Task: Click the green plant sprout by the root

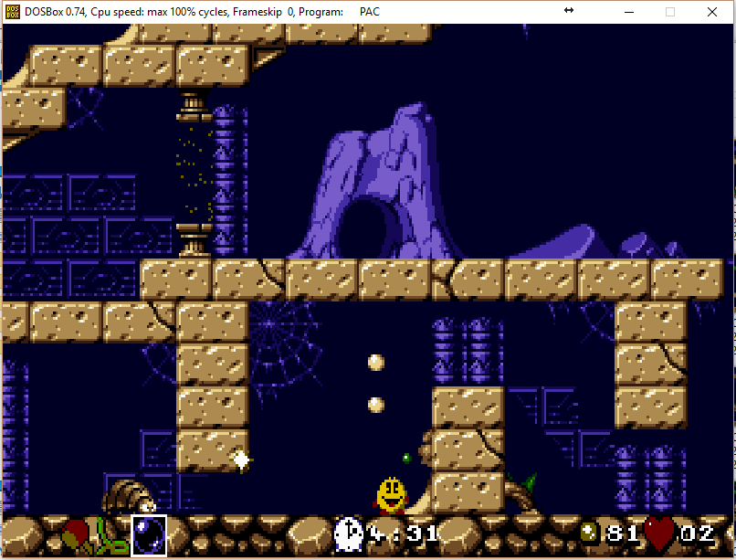Action: coord(528,483)
